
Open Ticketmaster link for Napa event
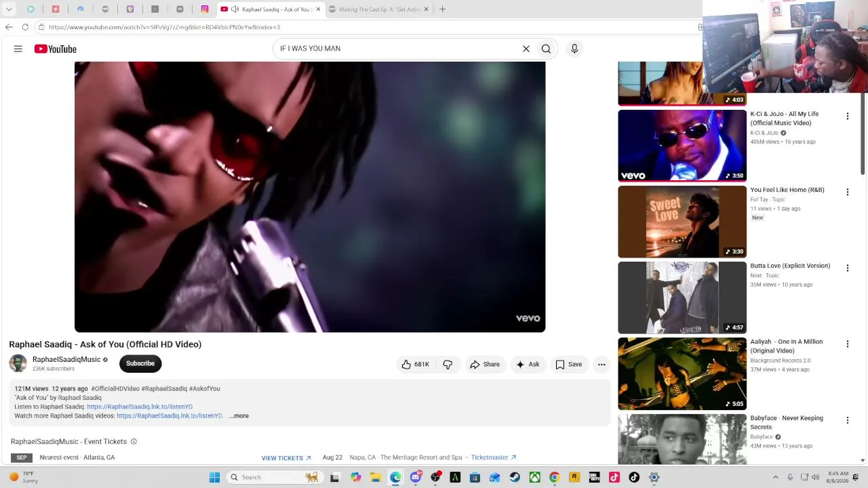[494, 457]
